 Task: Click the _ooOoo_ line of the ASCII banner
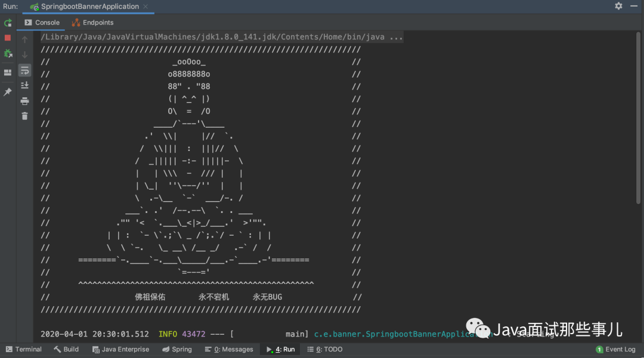coord(189,62)
